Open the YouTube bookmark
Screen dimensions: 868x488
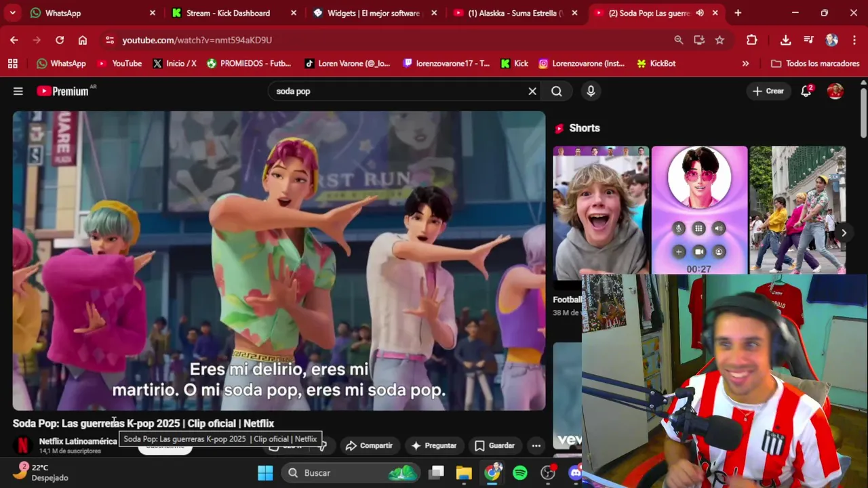click(x=119, y=63)
